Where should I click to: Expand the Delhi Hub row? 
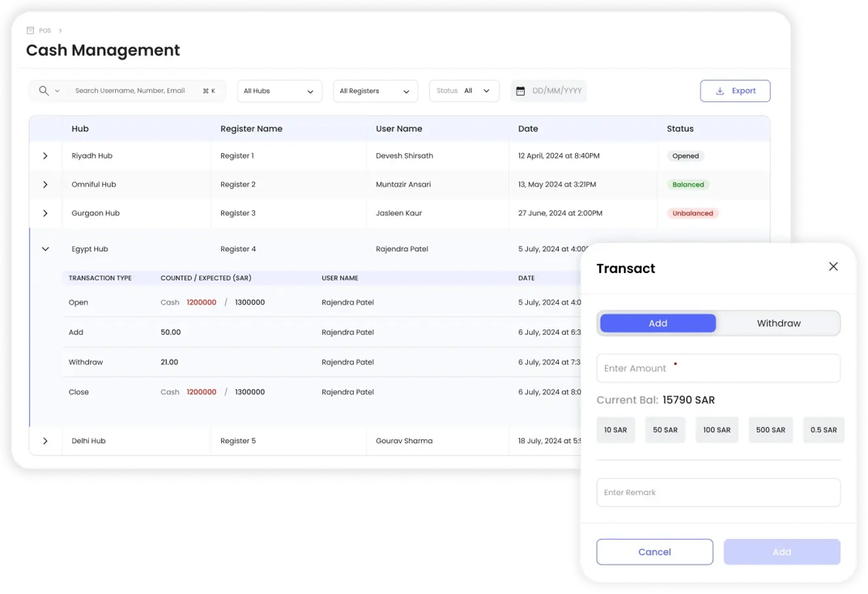(46, 441)
